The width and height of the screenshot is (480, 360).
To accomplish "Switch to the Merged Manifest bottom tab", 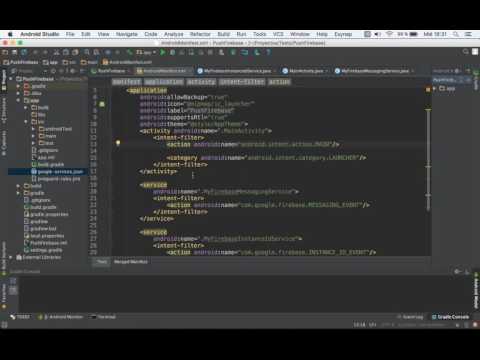I will pyautogui.click(x=131, y=262).
